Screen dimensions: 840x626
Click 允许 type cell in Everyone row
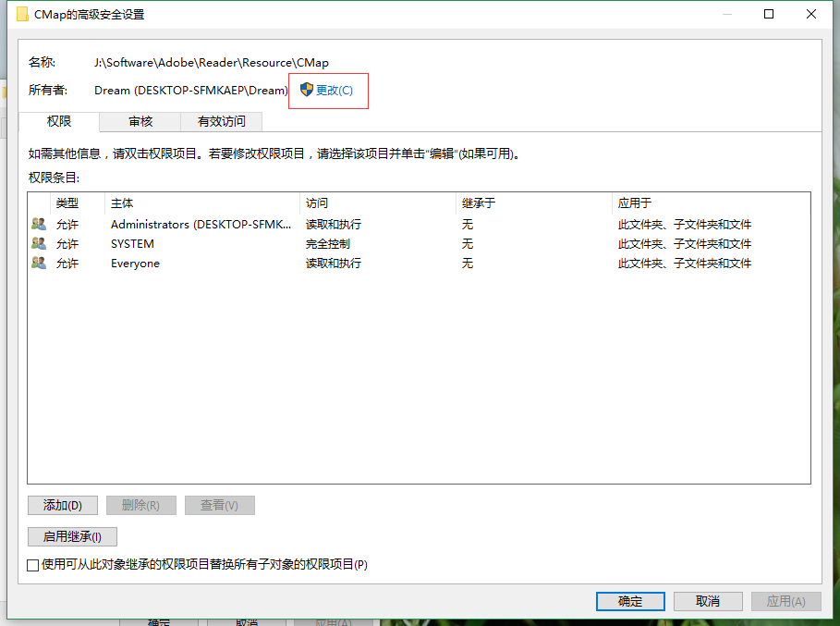point(67,264)
